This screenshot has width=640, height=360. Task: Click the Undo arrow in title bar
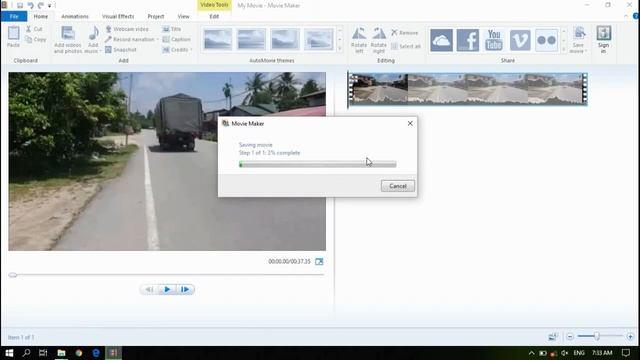click(x=31, y=5)
